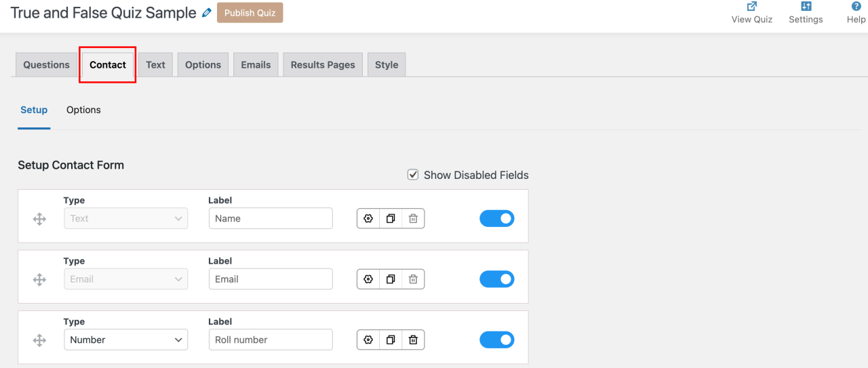The image size is (868, 368).
Task: Open settings gear for Roll number field
Action: click(x=368, y=340)
